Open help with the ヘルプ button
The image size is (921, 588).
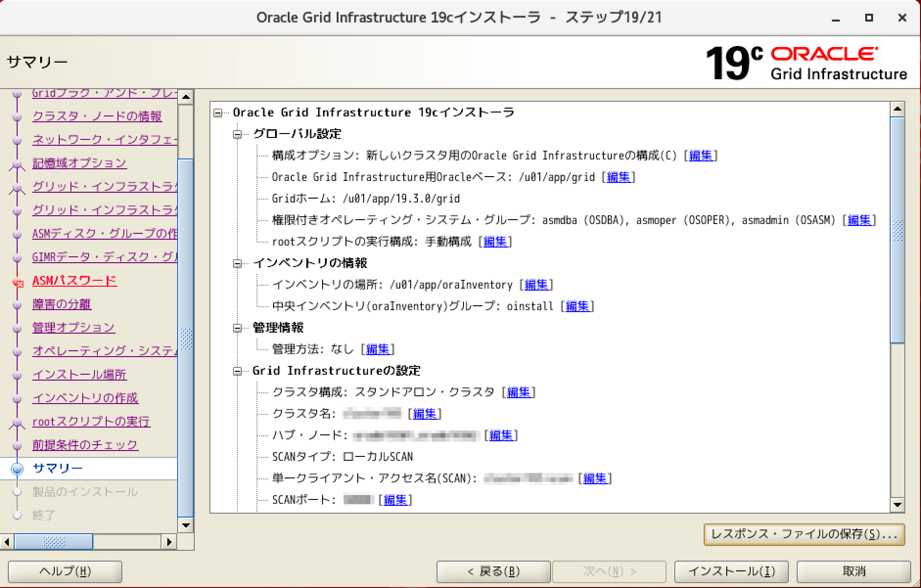(x=65, y=571)
